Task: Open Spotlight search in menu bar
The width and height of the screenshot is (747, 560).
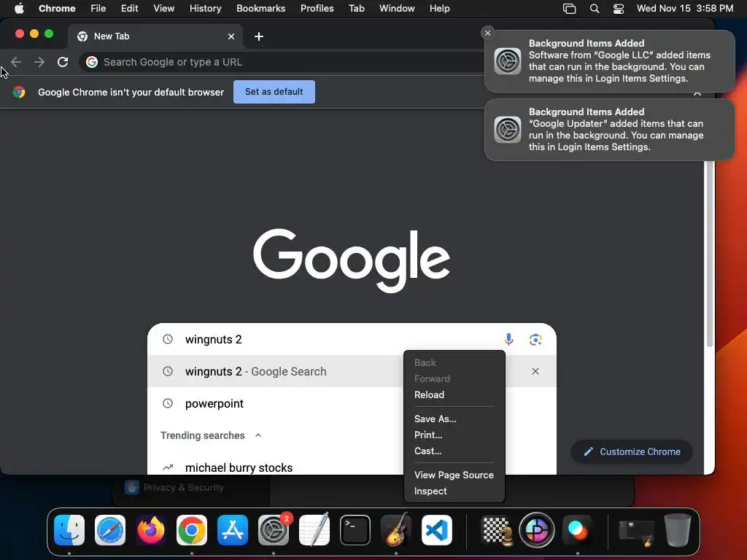Action: 594,8
